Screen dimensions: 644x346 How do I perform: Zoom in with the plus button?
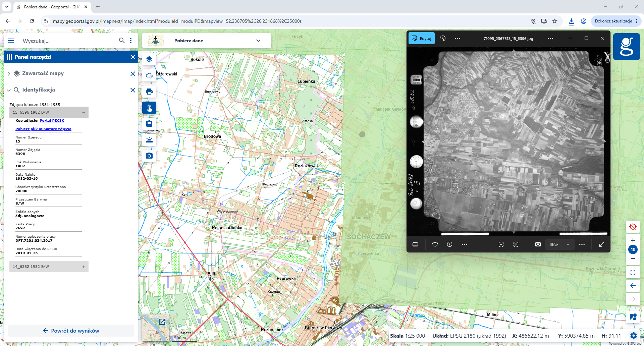click(x=633, y=240)
